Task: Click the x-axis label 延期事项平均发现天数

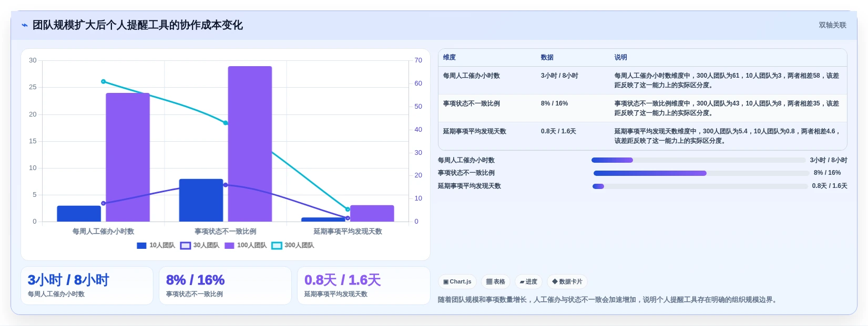Action: (x=348, y=232)
